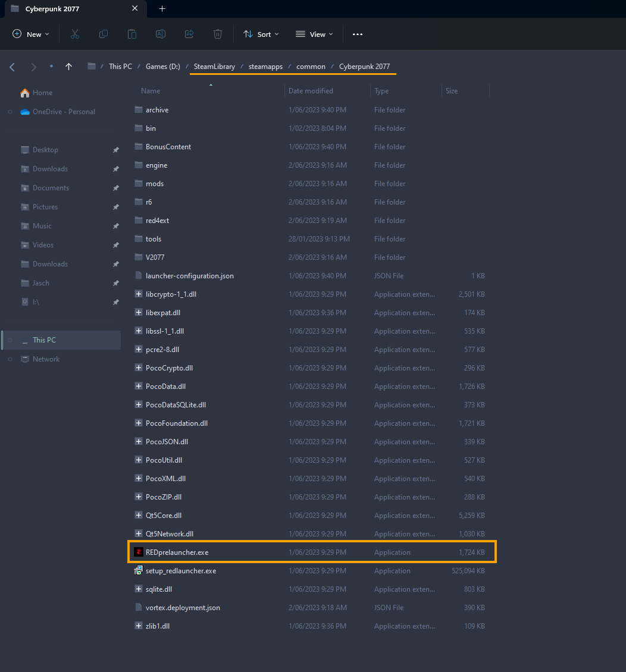Image resolution: width=626 pixels, height=672 pixels.
Task: Navigate to common in breadcrumb
Action: [x=311, y=67]
